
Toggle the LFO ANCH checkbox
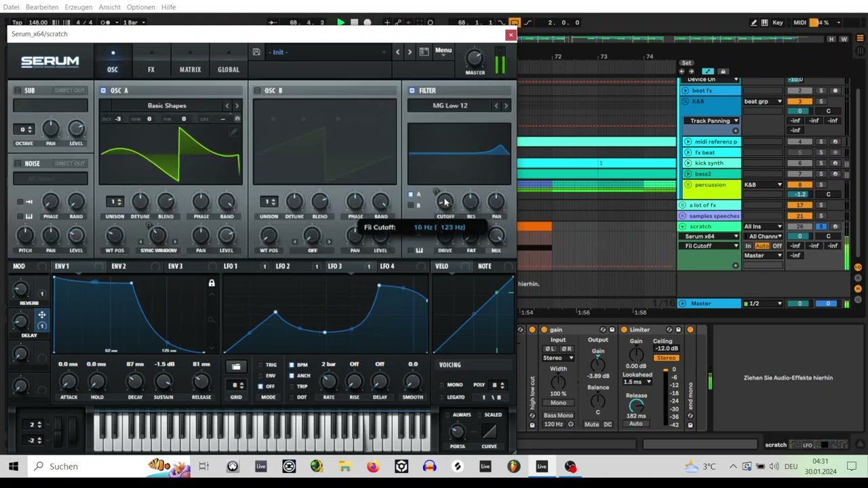[x=292, y=375]
